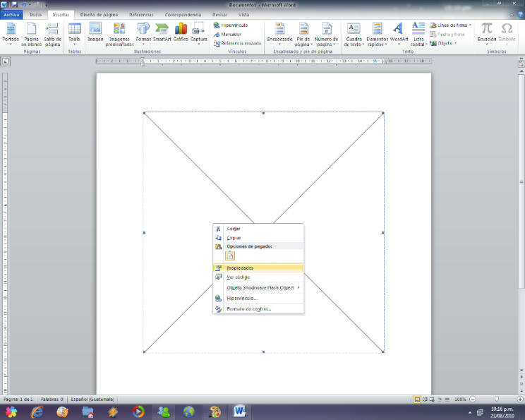Screen dimensions: 525x420
Task: Add a blank page (Página en blanco)
Action: pyautogui.click(x=32, y=33)
